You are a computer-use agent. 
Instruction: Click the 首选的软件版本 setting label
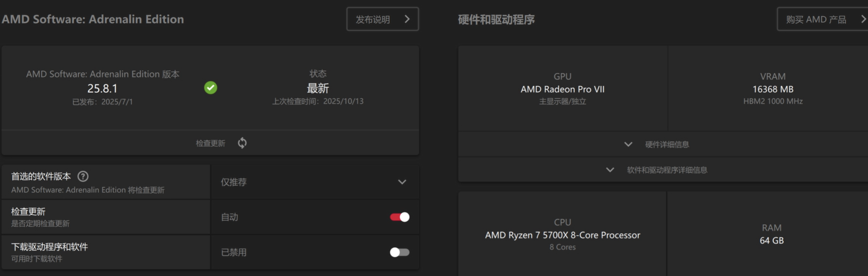pos(41,177)
